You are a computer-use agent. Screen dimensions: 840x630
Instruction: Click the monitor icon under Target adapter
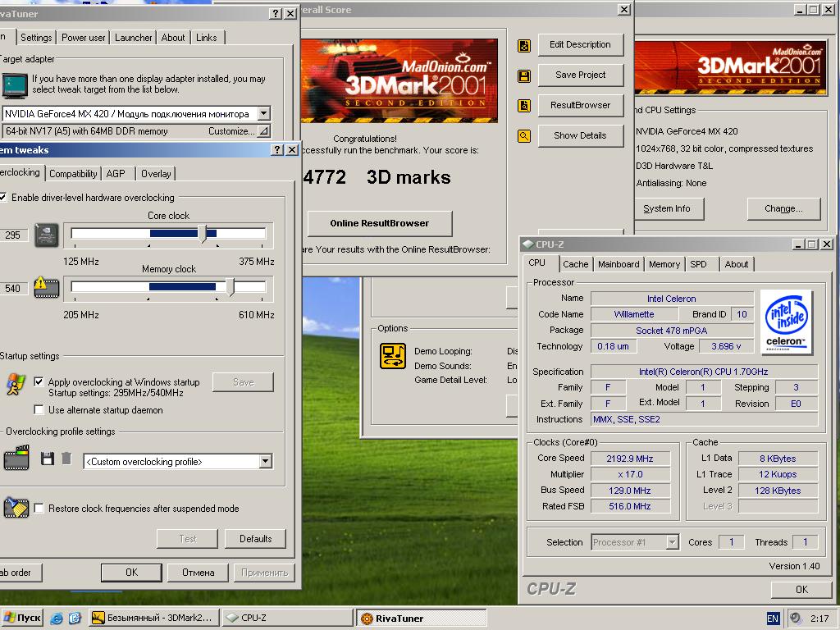click(15, 87)
